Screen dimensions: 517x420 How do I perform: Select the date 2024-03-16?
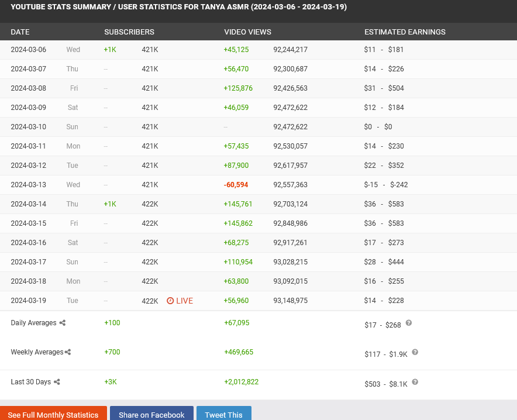pyautogui.click(x=28, y=243)
